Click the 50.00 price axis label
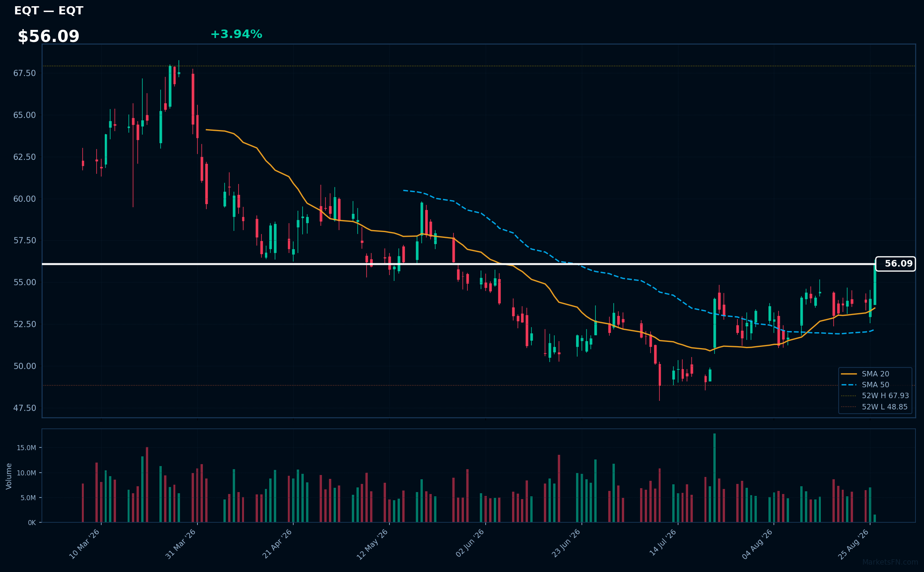This screenshot has height=572, width=924. click(x=24, y=366)
